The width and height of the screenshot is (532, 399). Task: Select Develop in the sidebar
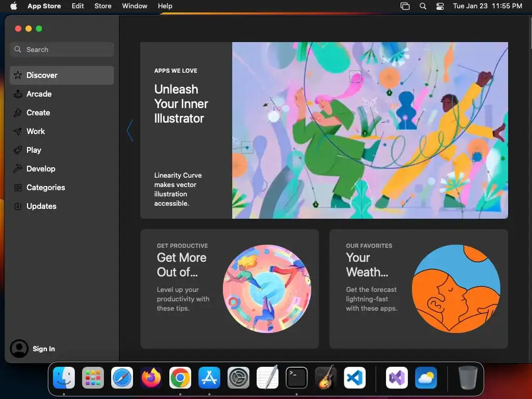pyautogui.click(x=62, y=169)
